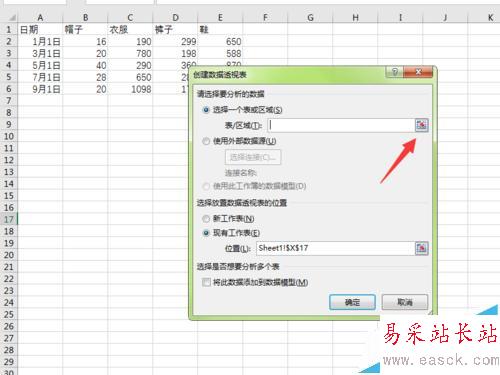Select column H header
Viewport: 500px width, 375px height.
coord(355,17)
